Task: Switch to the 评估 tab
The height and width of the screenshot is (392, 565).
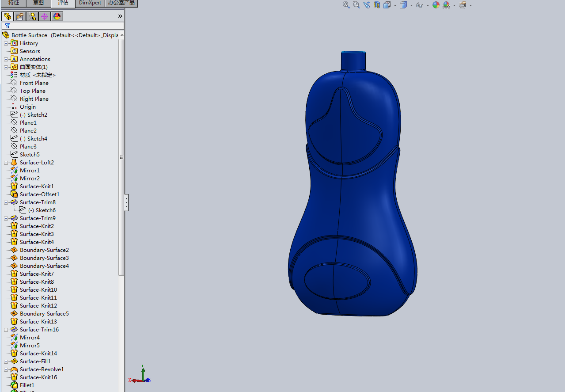Action: coord(63,3)
